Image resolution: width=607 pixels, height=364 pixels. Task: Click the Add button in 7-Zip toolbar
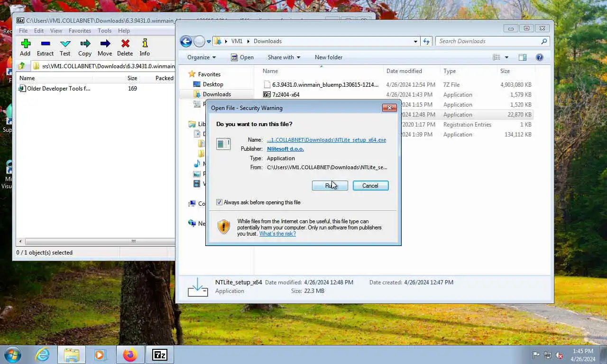pyautogui.click(x=25, y=48)
